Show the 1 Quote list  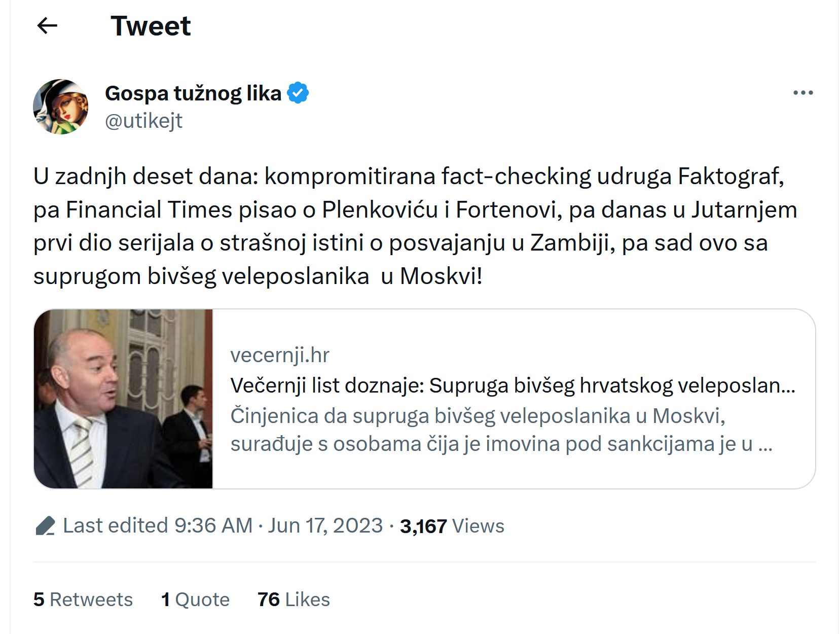coord(195,600)
